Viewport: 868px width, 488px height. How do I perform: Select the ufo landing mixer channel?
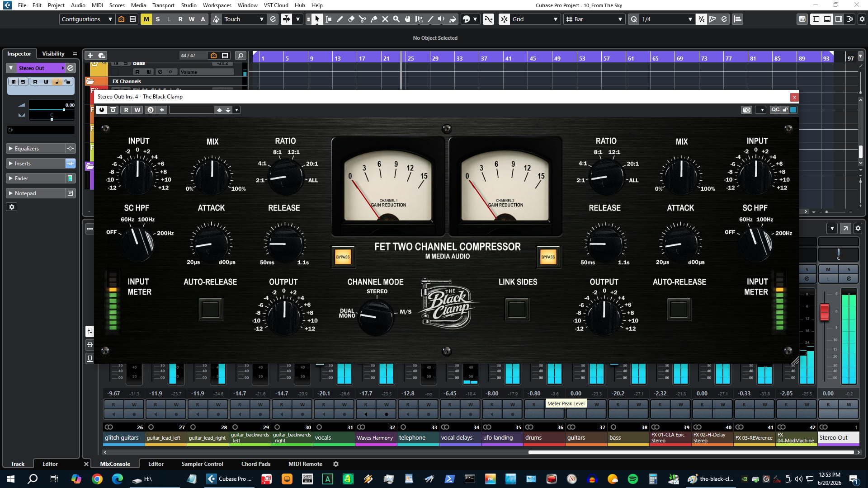tap(502, 438)
